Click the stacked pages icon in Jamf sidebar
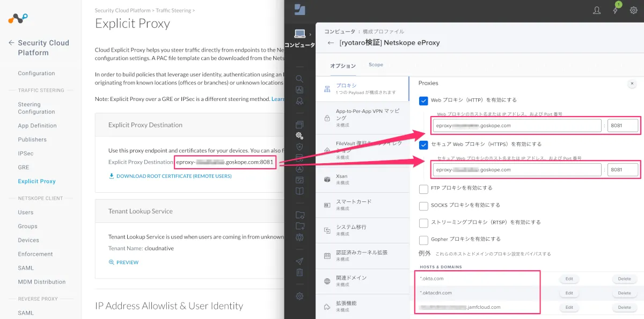 pyautogui.click(x=299, y=125)
